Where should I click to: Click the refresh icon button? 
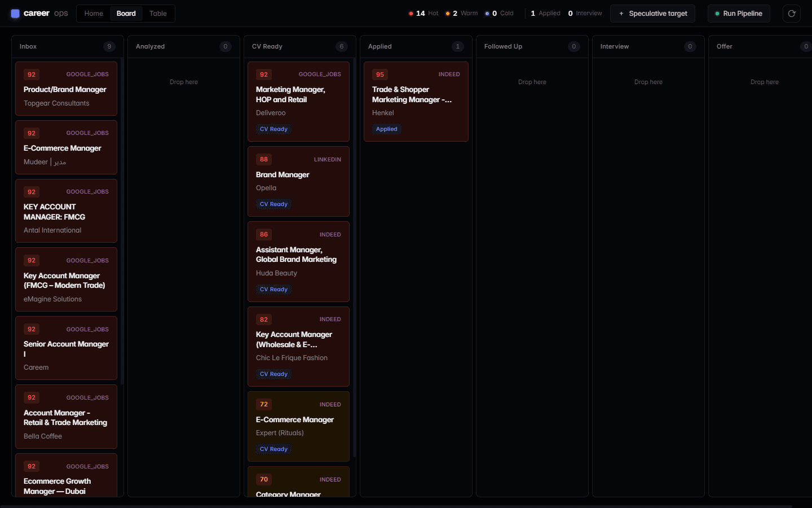point(792,14)
